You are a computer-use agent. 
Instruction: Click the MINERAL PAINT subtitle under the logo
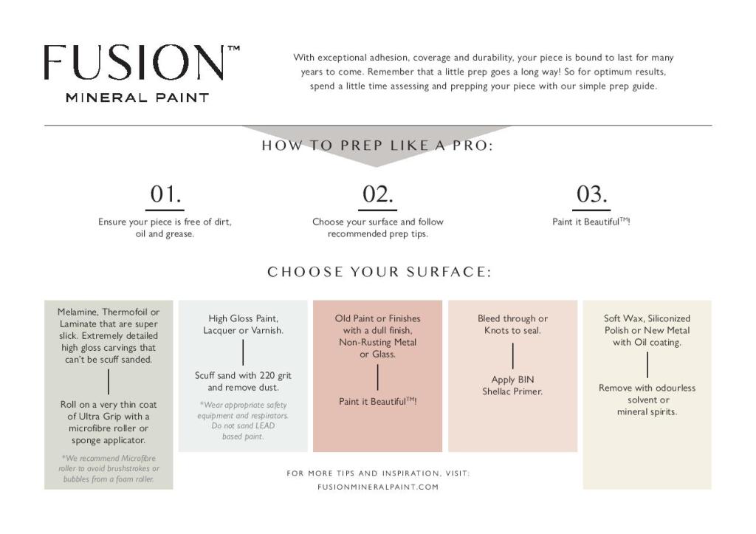[137, 97]
